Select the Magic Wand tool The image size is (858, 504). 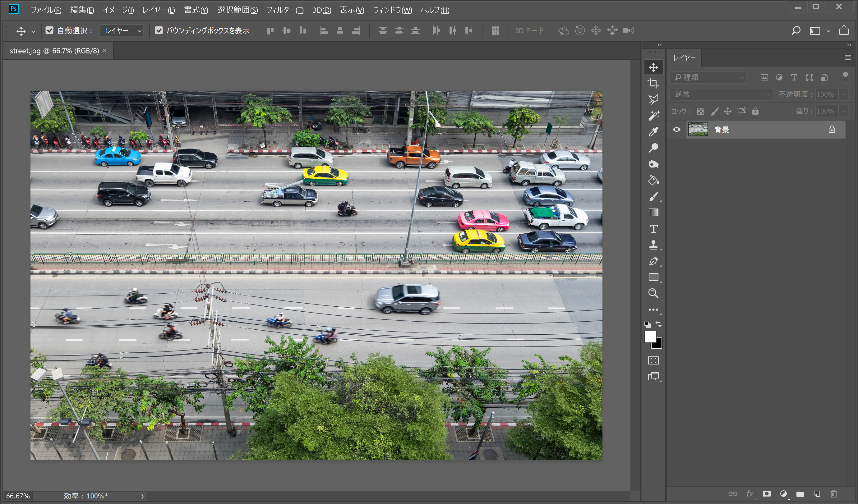653,115
